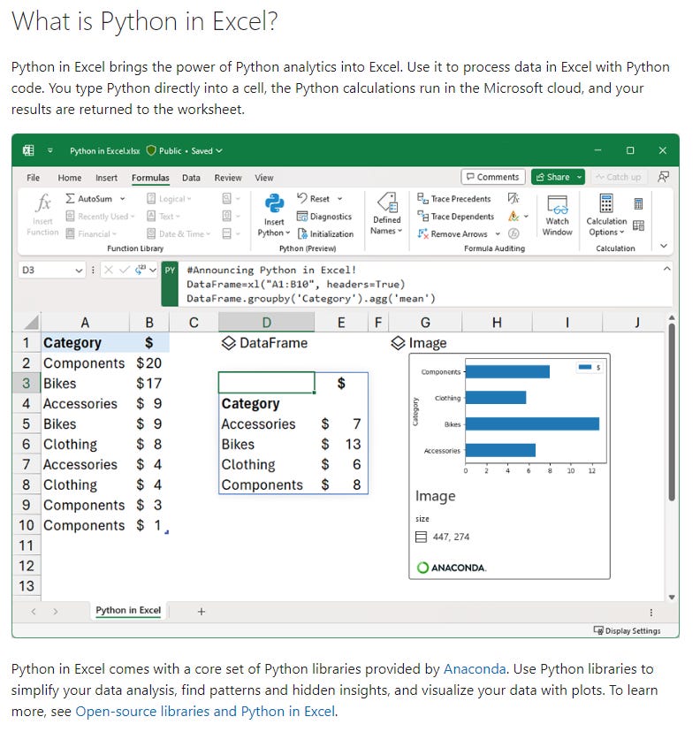
Task: Click the Python Reset button
Action: (x=313, y=198)
